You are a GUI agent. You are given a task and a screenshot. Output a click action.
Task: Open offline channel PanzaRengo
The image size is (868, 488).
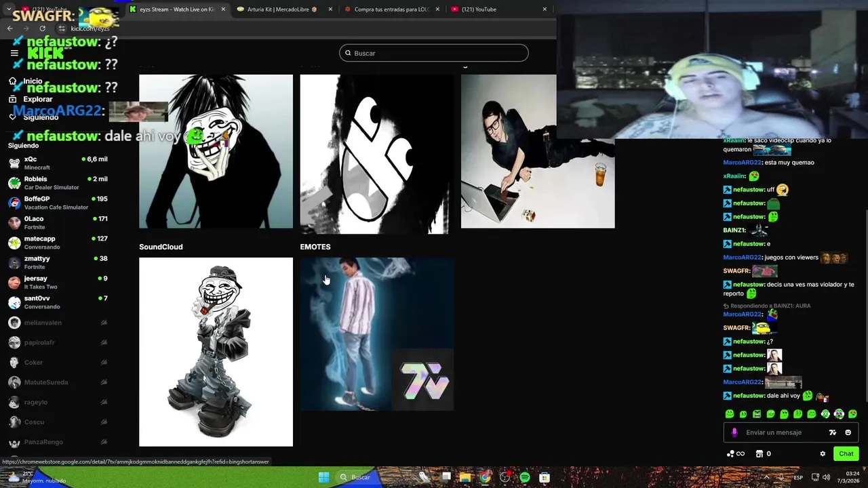(58, 442)
